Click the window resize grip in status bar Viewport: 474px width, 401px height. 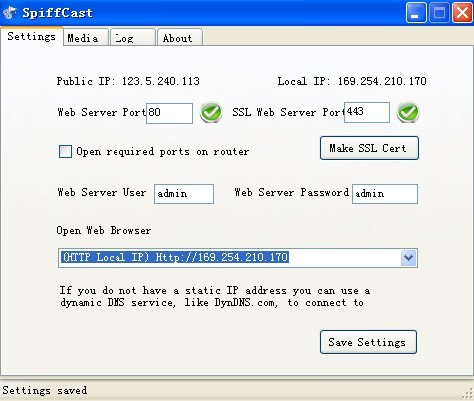point(467,394)
